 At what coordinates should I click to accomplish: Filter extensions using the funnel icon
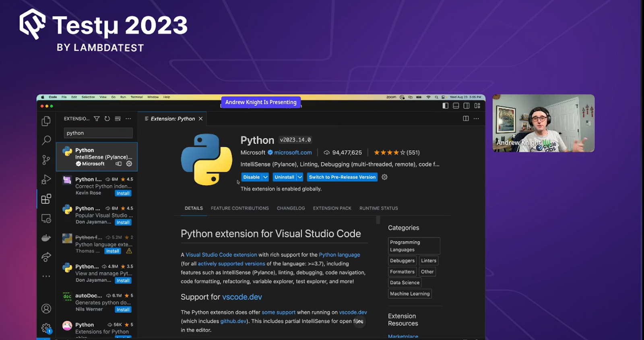[97, 119]
